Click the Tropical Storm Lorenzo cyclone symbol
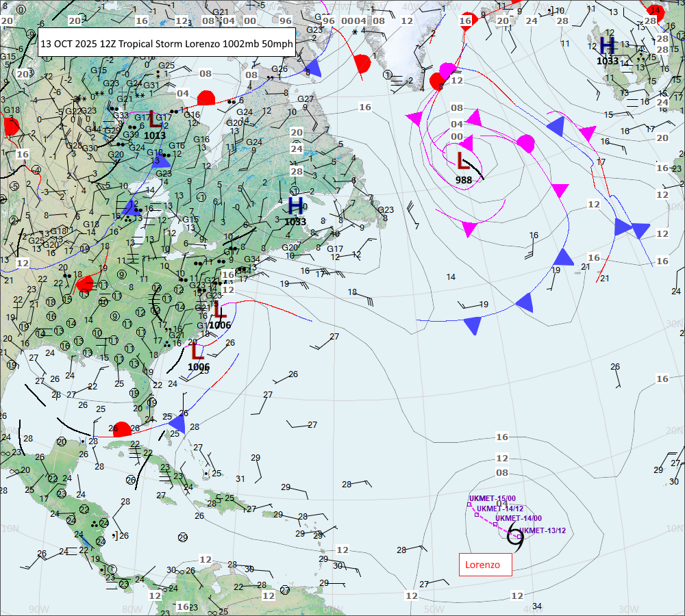The width and height of the screenshot is (685, 616). click(516, 539)
